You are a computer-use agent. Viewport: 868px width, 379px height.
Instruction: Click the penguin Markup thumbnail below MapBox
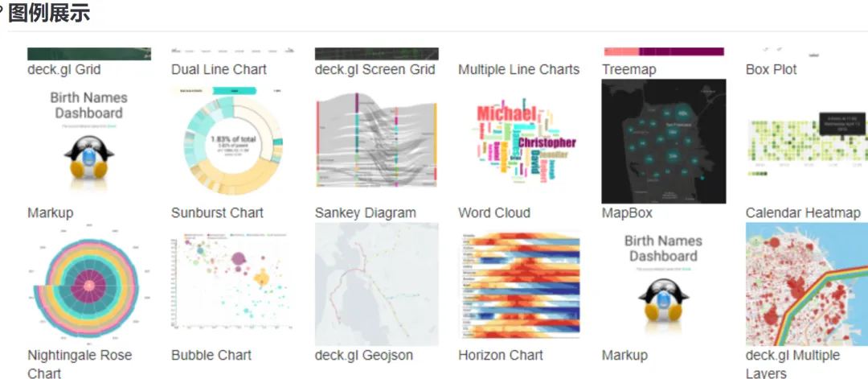[664, 284]
